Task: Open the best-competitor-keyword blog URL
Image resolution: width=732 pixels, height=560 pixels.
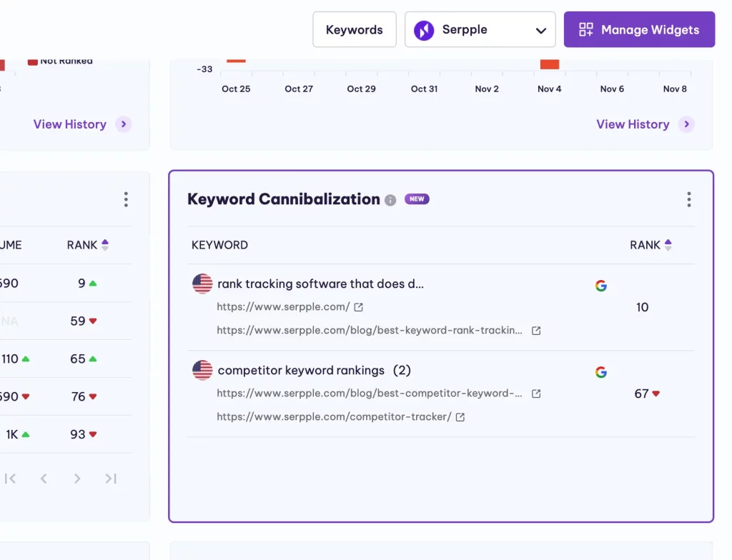Action: (x=370, y=393)
